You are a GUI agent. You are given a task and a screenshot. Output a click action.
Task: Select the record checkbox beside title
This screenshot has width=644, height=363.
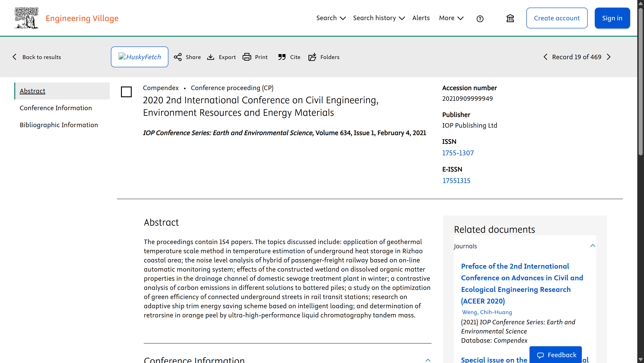tap(126, 92)
